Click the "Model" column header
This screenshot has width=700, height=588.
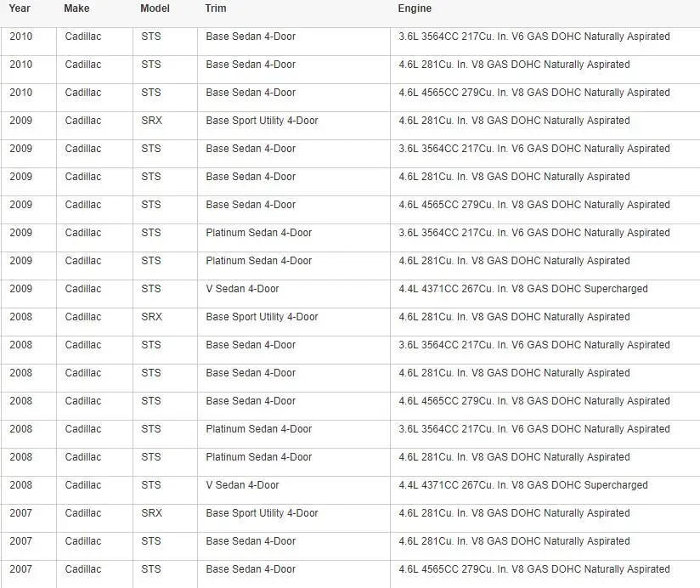point(155,8)
